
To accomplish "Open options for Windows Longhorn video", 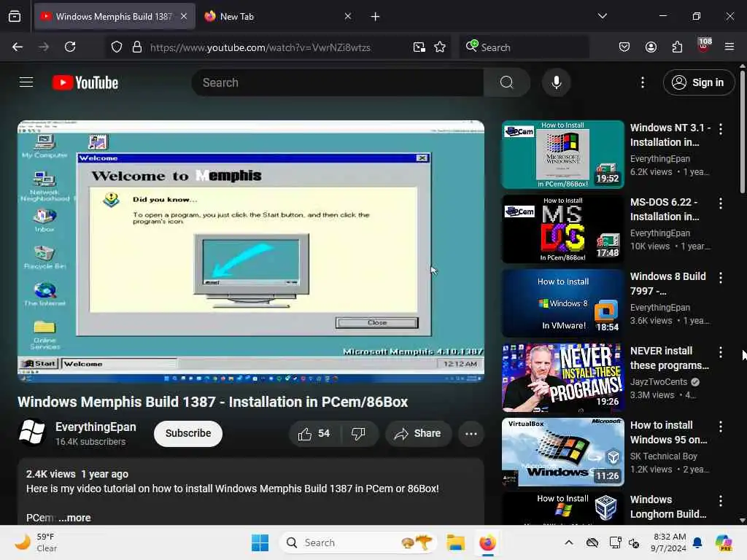I will point(720,501).
